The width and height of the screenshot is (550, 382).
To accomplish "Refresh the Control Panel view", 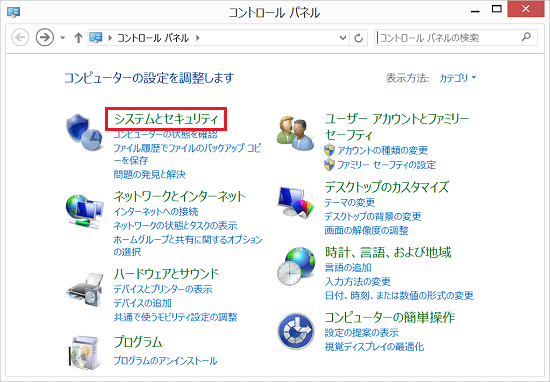I will pyautogui.click(x=358, y=38).
